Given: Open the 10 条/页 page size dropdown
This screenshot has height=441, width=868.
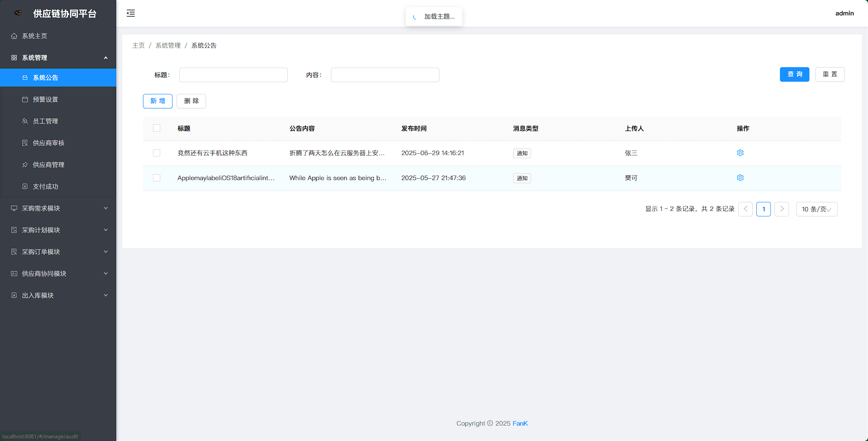Looking at the screenshot, I should click(816, 209).
